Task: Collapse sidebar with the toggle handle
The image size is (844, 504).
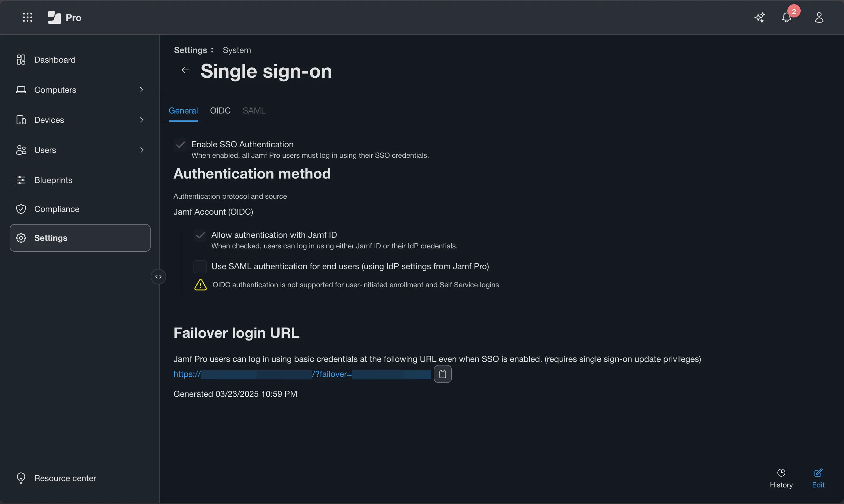Action: tap(158, 277)
